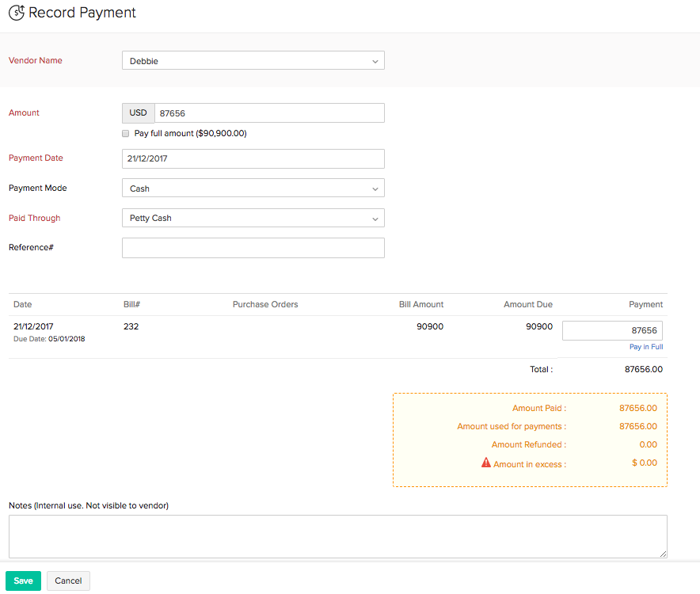700x594 pixels.
Task: Click the red warning triangle icon
Action: coord(486,463)
